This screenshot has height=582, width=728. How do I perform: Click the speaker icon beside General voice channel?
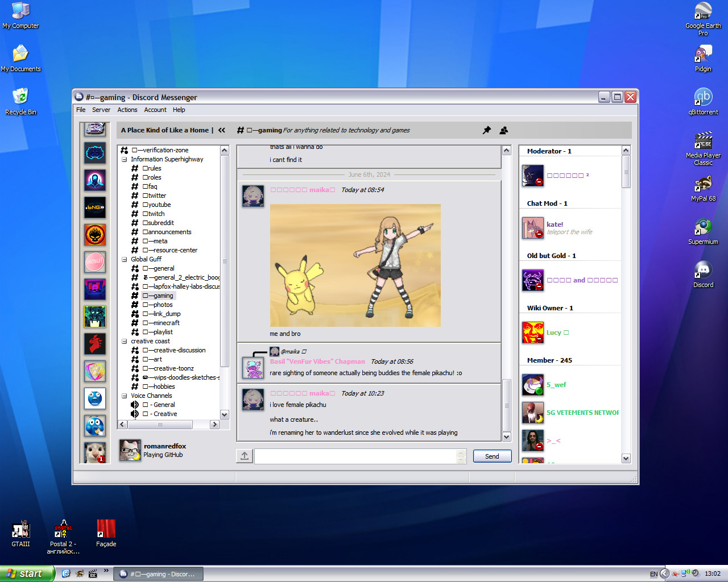coord(135,405)
